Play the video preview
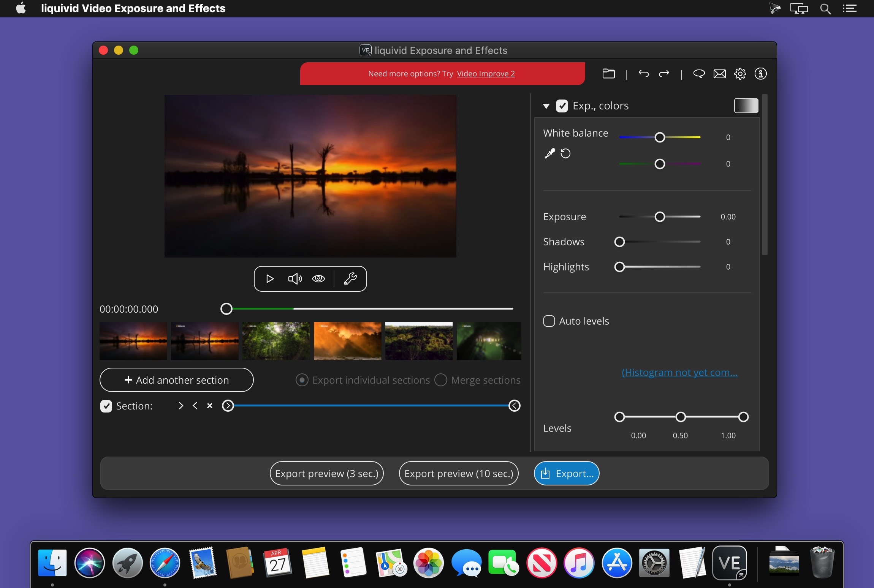874x588 pixels. coord(270,279)
